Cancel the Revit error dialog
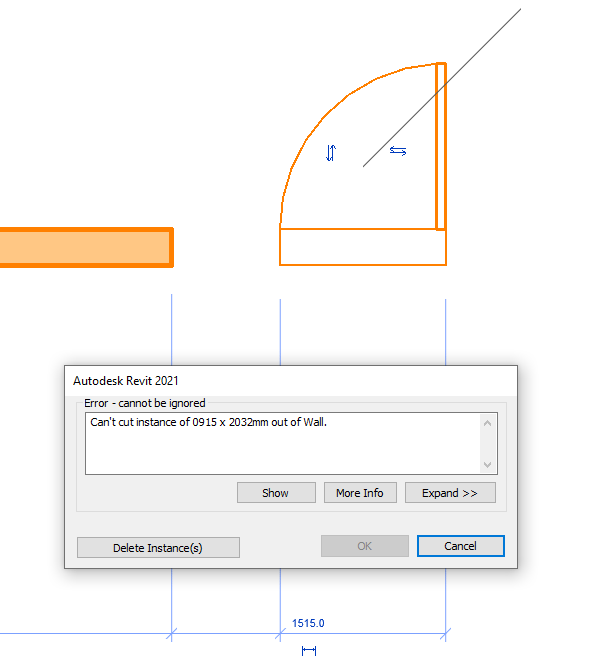This screenshot has width=590, height=659. point(461,546)
